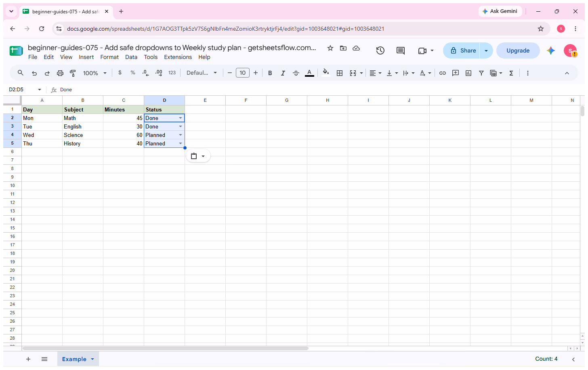Open the Insert menu
This screenshot has height=370, width=588.
coord(86,57)
